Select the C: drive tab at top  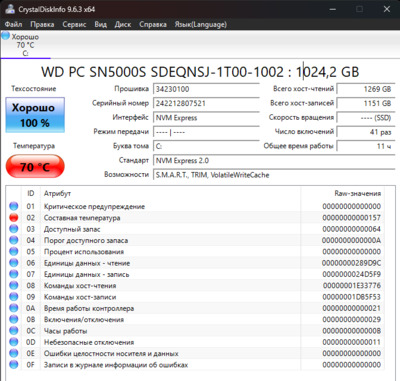25,45
